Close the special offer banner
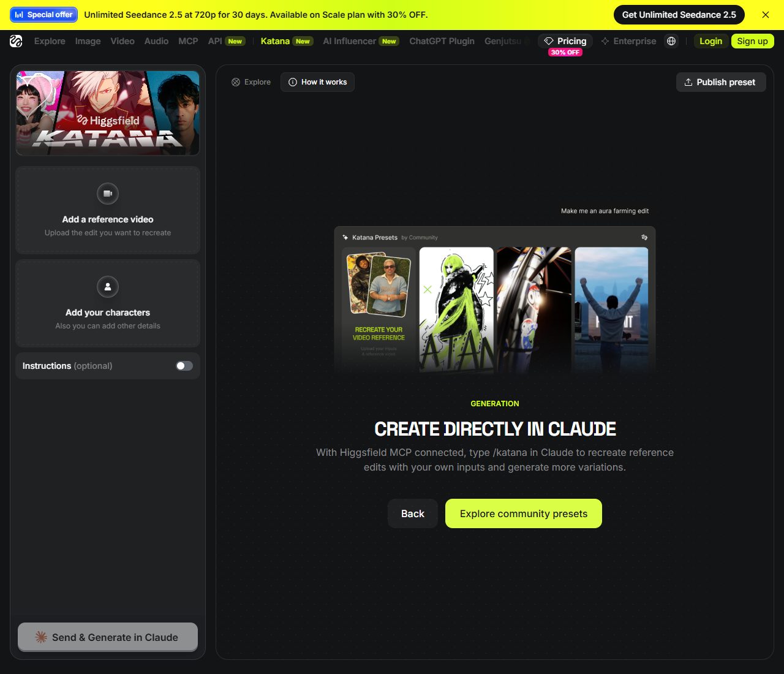The image size is (784, 674). click(x=766, y=15)
